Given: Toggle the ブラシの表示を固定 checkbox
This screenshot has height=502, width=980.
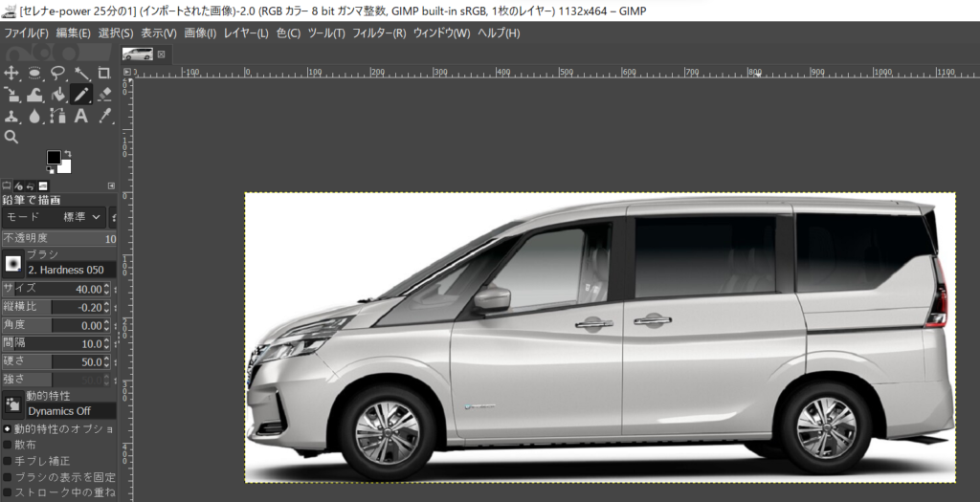Looking at the screenshot, I should (x=8, y=476).
